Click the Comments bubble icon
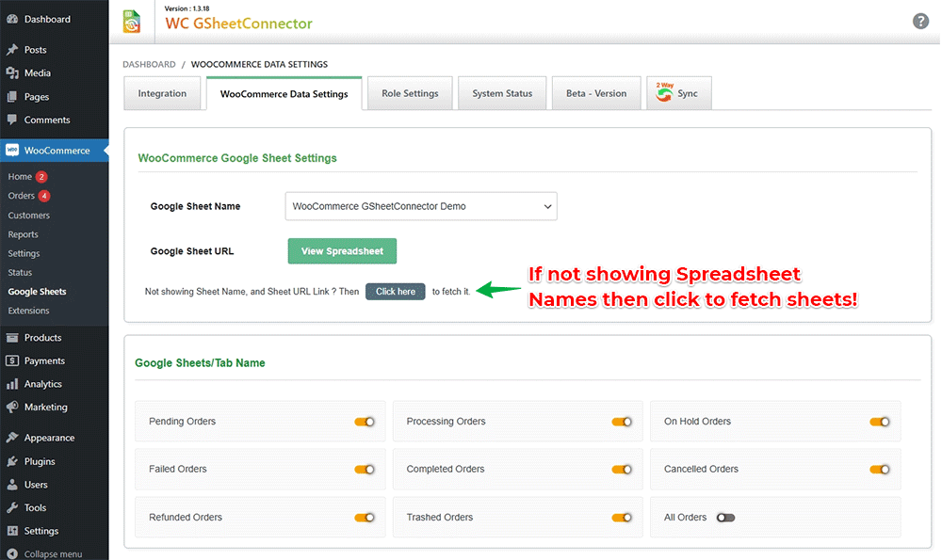This screenshot has width=942, height=560. point(12,120)
